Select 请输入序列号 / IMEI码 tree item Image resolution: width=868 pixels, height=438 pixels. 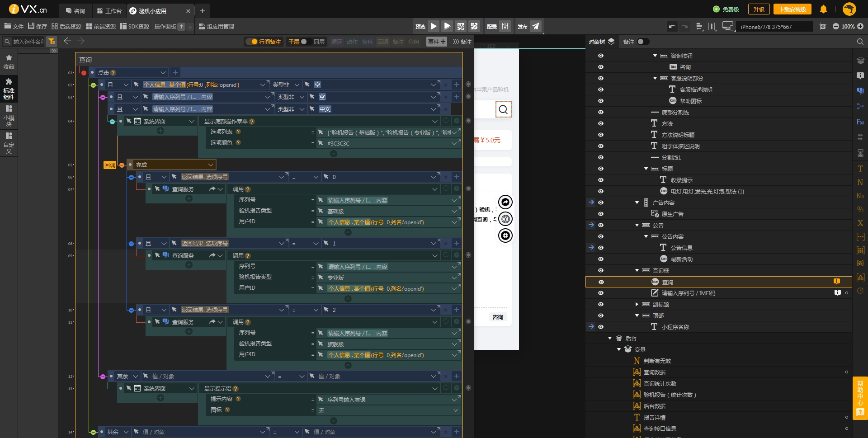689,293
